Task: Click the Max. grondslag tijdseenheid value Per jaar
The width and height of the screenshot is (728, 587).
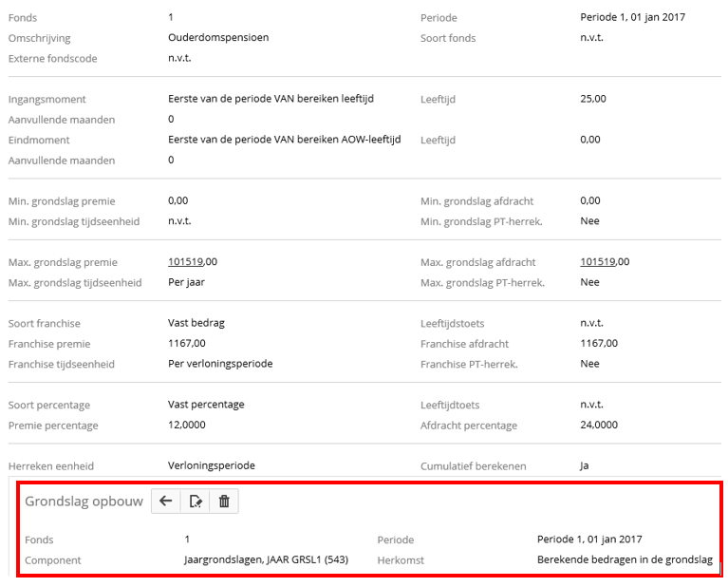Action: (187, 282)
